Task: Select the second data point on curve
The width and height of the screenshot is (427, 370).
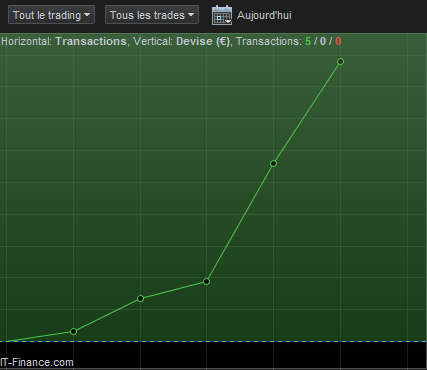Action: coord(140,298)
